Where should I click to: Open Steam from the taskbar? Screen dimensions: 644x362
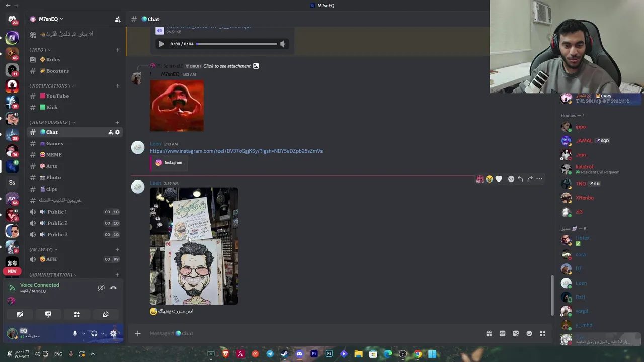[x=285, y=354]
